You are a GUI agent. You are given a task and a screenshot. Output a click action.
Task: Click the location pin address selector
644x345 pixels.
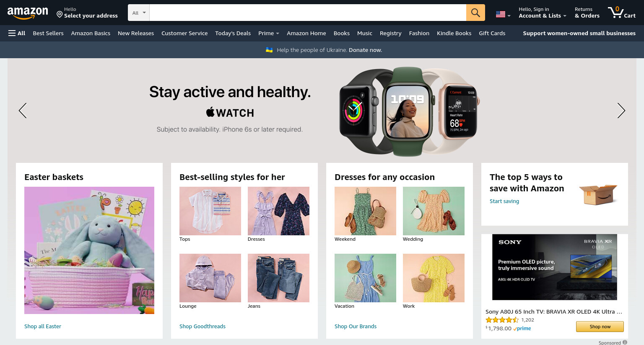coord(87,13)
